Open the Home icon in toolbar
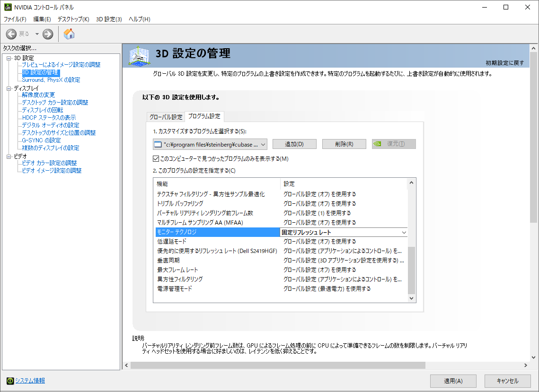 69,34
